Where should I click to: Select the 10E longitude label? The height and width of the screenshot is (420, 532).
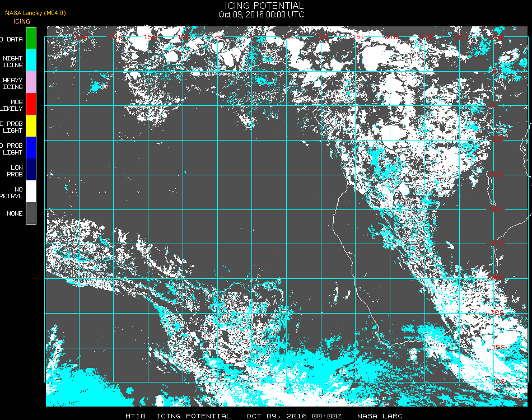[324, 36]
